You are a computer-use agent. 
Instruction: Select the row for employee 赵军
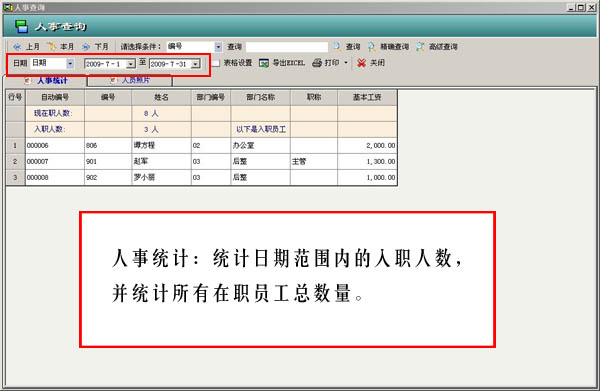[x=202, y=161]
